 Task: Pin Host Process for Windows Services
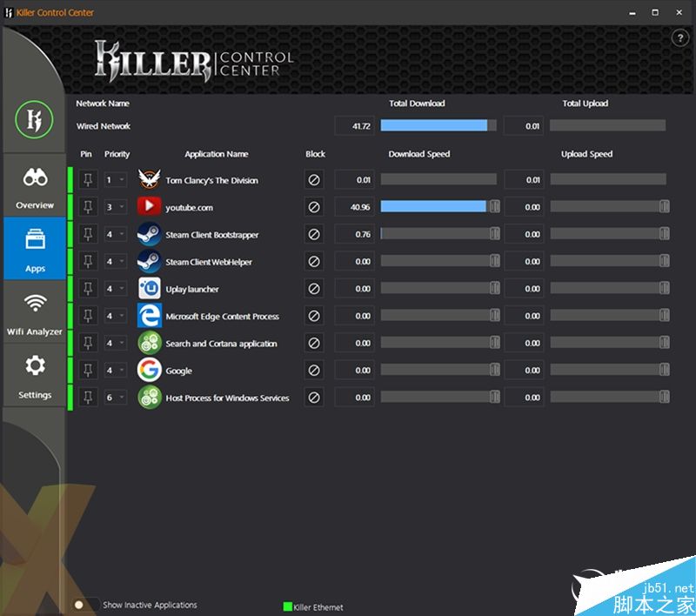pyautogui.click(x=88, y=398)
